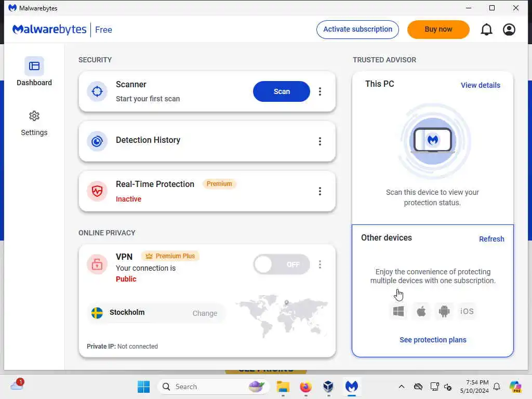Open Settings gear in sidebar

pos(34,116)
